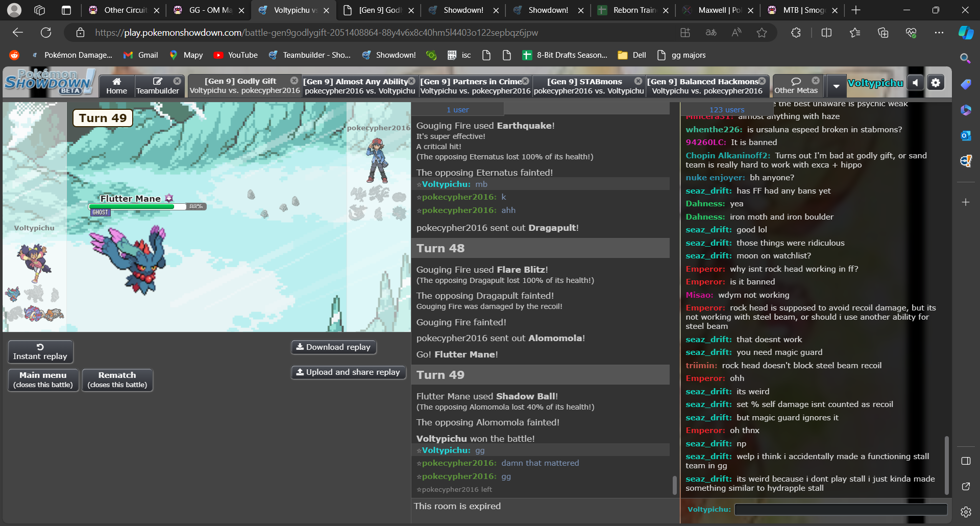Click Flutter Mane health bar
The height and width of the screenshot is (526, 980).
148,206
